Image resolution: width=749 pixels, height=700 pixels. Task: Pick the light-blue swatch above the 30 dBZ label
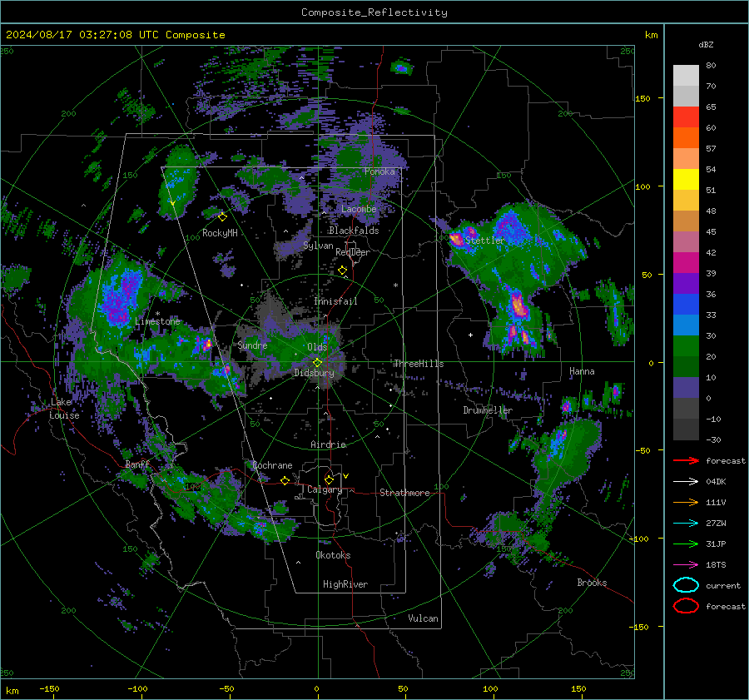click(x=686, y=325)
